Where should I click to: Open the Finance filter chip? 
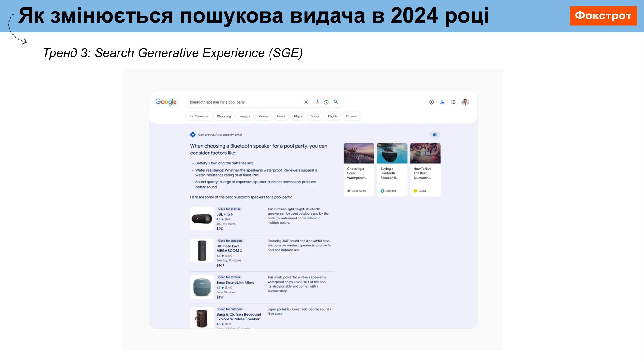tap(352, 116)
